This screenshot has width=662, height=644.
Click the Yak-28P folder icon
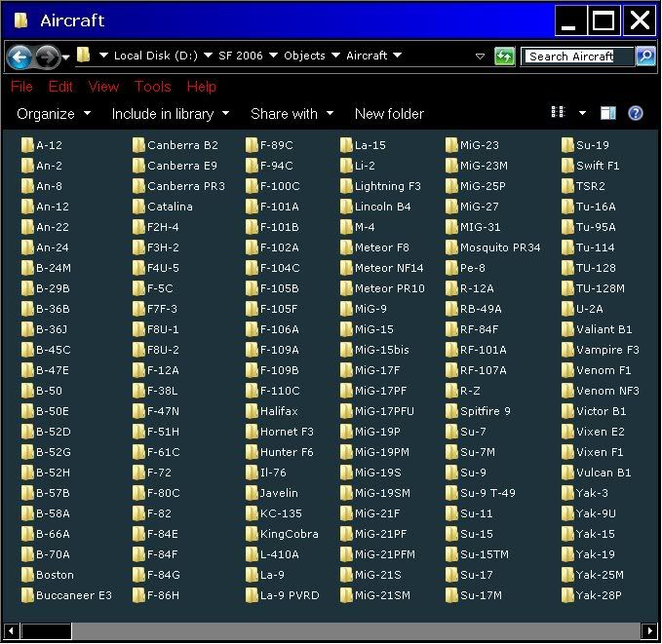(567, 595)
